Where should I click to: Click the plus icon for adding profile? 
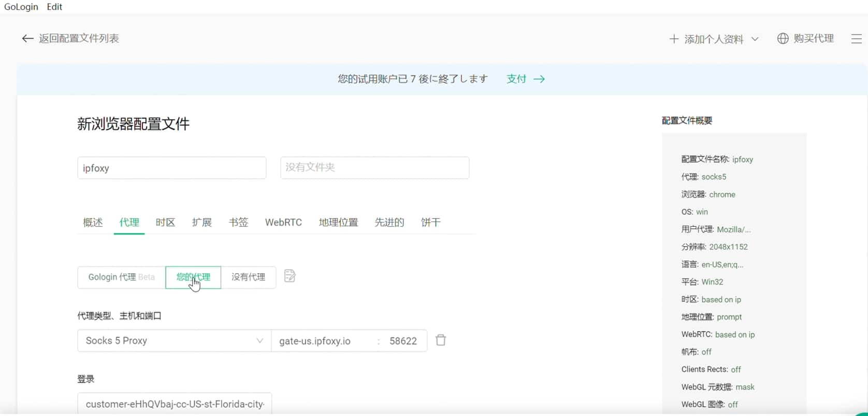(674, 39)
